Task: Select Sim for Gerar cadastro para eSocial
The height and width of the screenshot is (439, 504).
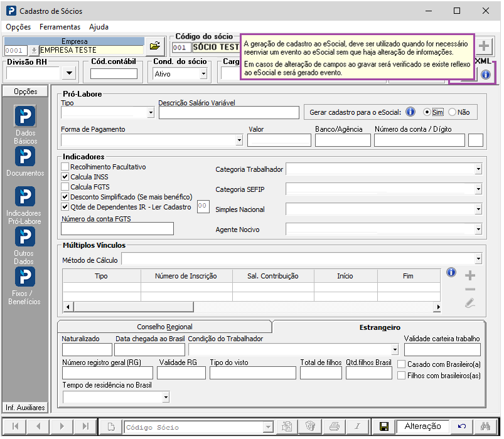Action: click(x=427, y=112)
